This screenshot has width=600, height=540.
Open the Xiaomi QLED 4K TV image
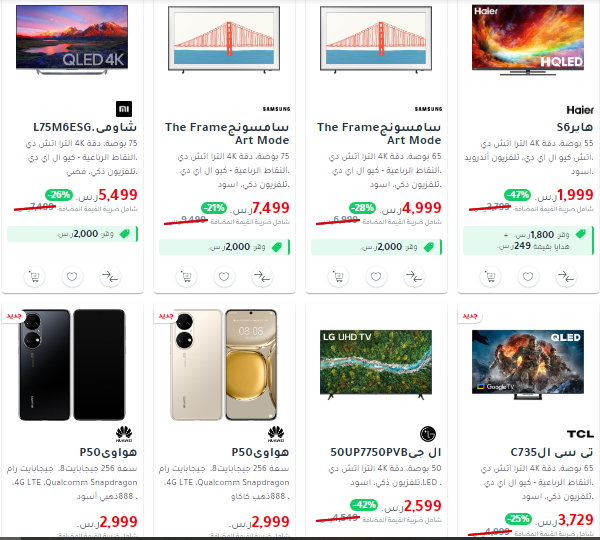pos(72,39)
